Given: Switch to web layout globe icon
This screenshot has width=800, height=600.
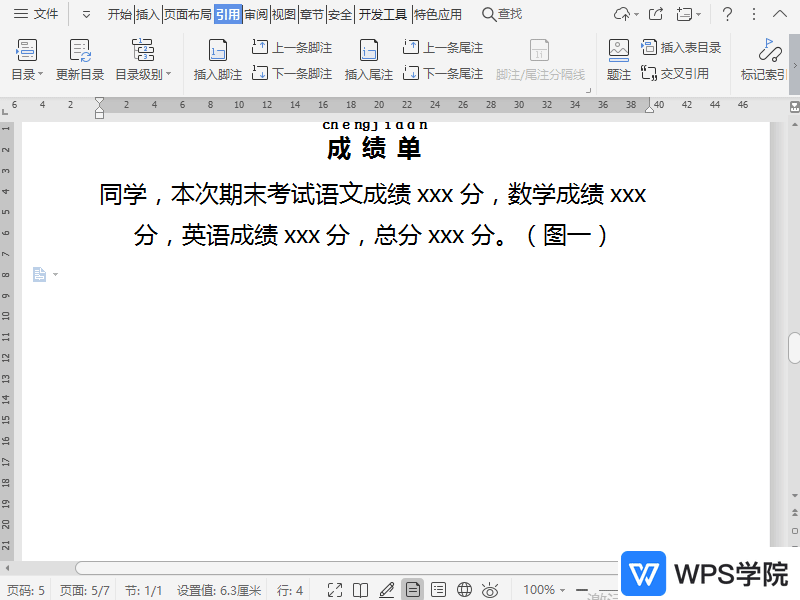Looking at the screenshot, I should click(464, 590).
